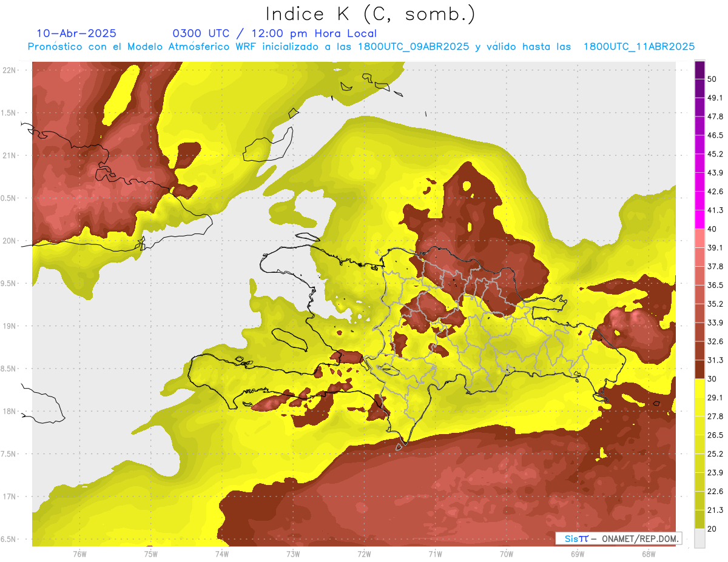Screen dimensions: 728x562
Task: Click the "Indice K (C, somb.)" title
Action: pos(370,14)
